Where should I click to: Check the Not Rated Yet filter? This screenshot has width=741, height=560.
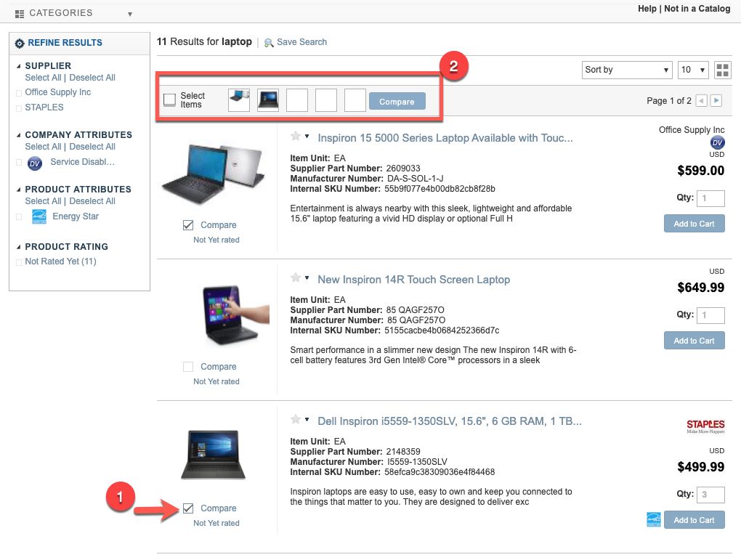pos(19,262)
